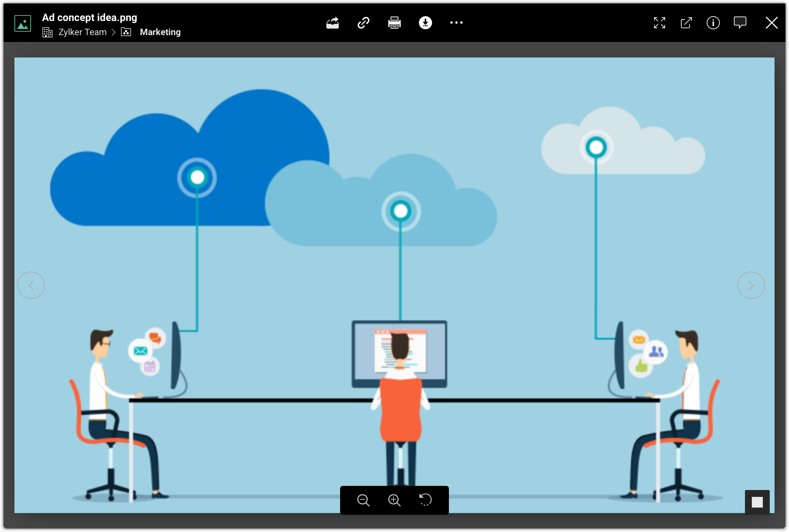Open the comments panel

pyautogui.click(x=740, y=23)
